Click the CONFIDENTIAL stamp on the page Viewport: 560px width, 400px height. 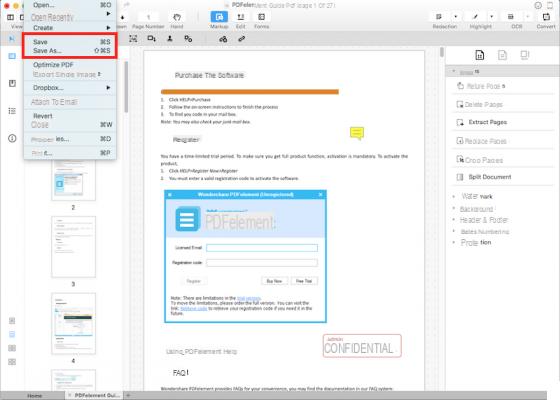[362, 346]
